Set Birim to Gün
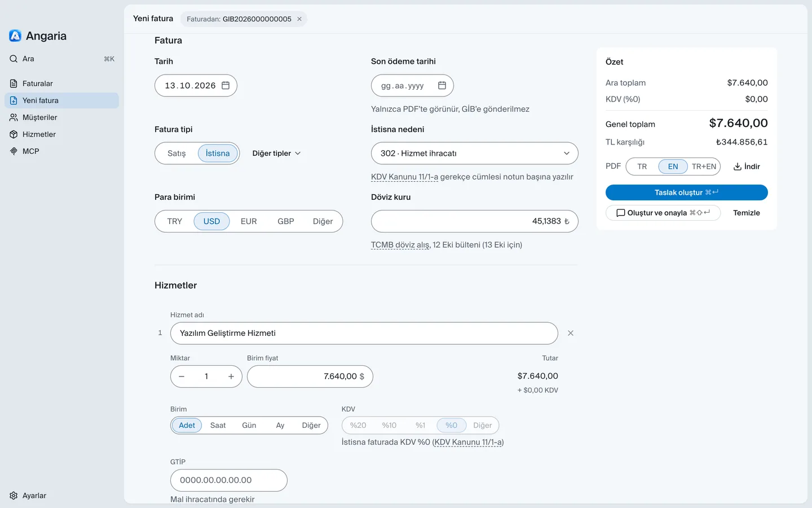 (249, 426)
